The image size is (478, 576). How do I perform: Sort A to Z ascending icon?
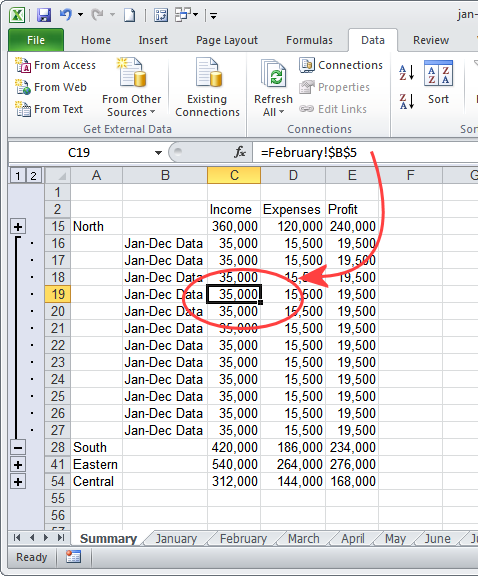click(406, 73)
